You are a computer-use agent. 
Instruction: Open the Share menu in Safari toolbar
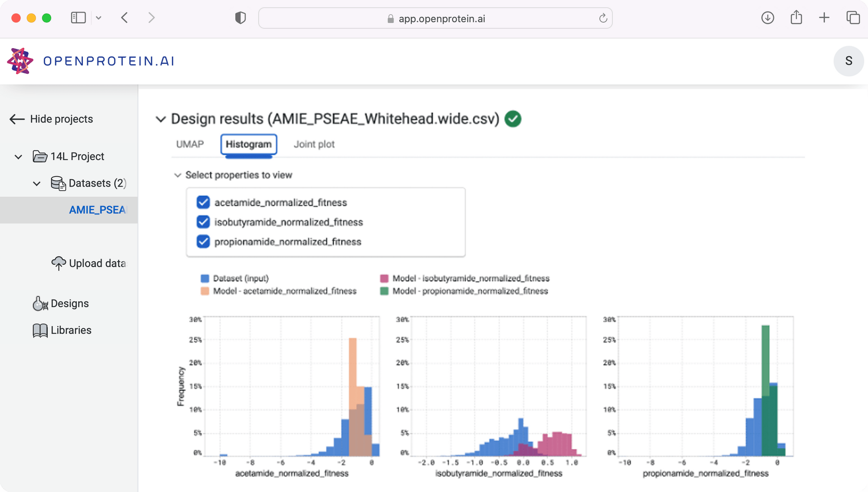796,18
